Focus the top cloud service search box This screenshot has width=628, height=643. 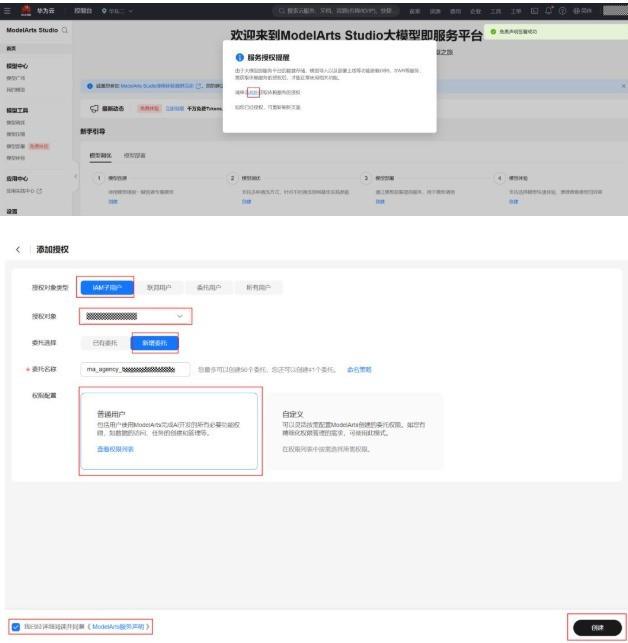tap(336, 11)
